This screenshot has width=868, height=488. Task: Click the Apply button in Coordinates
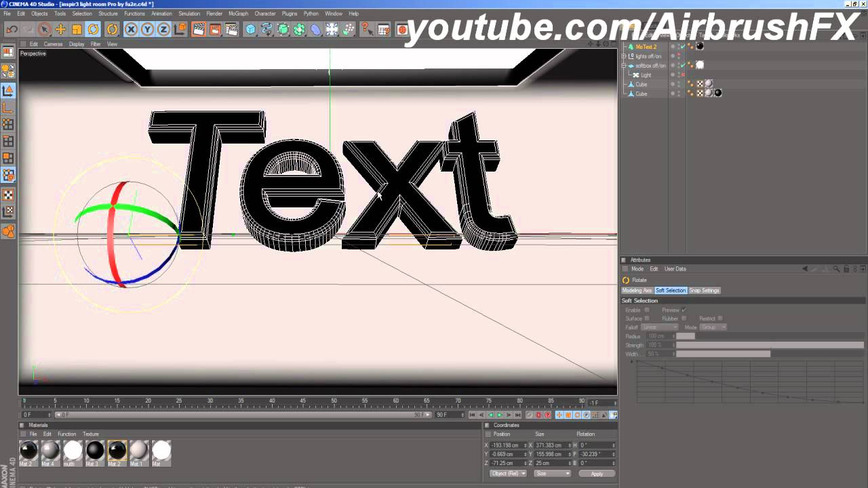[597, 473]
